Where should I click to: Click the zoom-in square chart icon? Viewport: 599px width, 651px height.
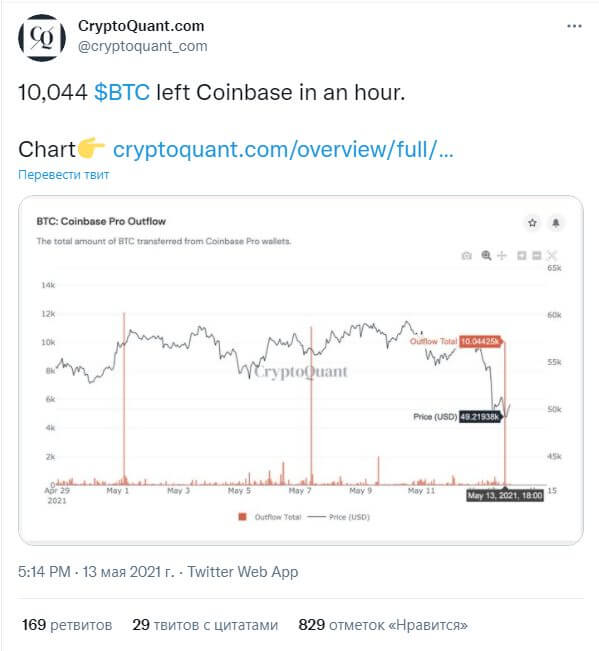[x=522, y=255]
